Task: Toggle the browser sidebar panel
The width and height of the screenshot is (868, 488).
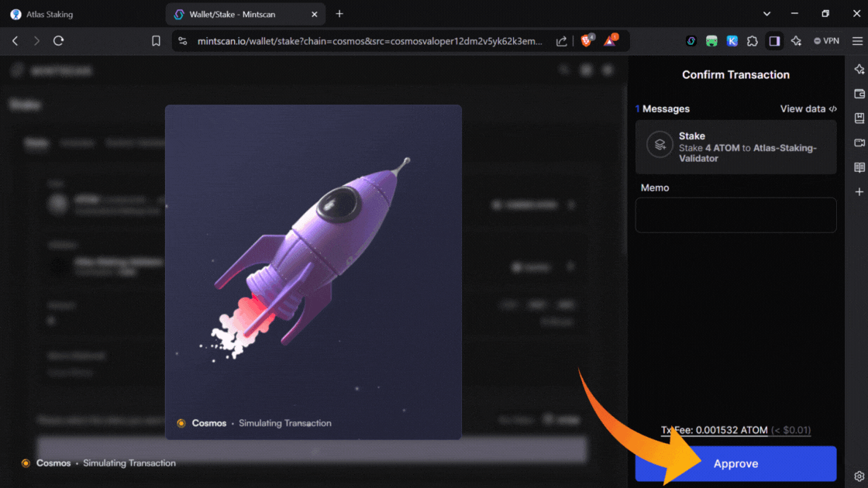Action: coord(774,41)
